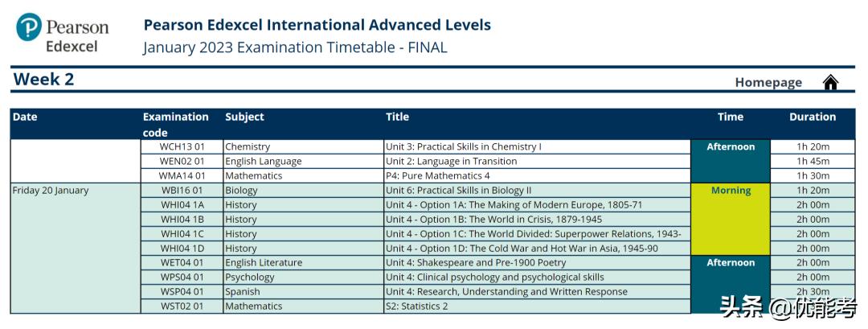Click the Time column header
This screenshot has width=868, height=329.
[730, 117]
